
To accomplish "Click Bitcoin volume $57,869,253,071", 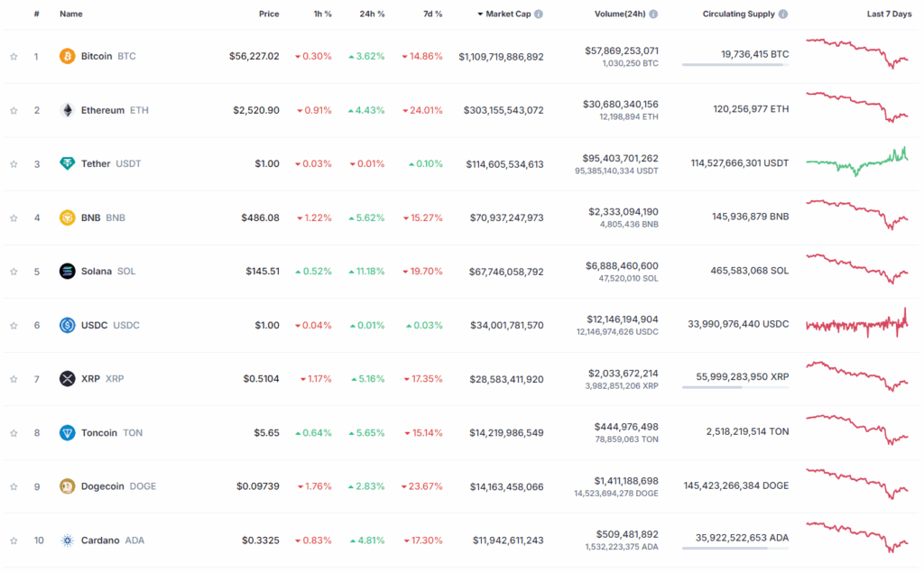I will (622, 51).
